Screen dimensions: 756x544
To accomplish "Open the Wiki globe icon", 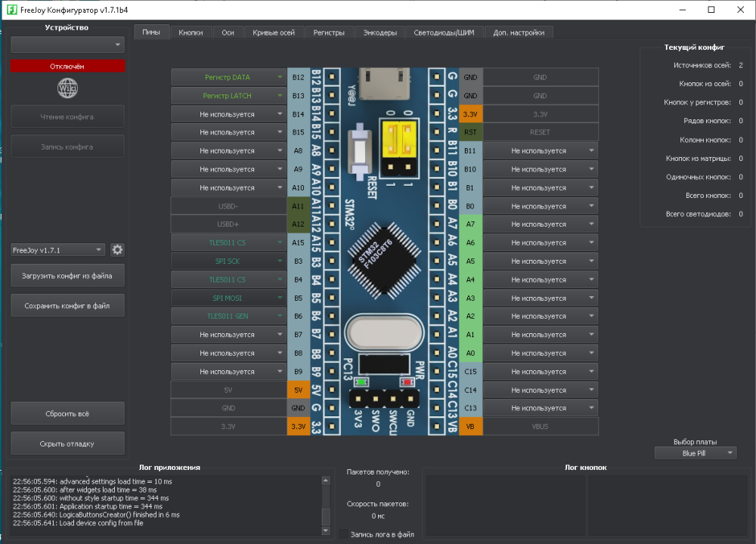I will point(67,88).
